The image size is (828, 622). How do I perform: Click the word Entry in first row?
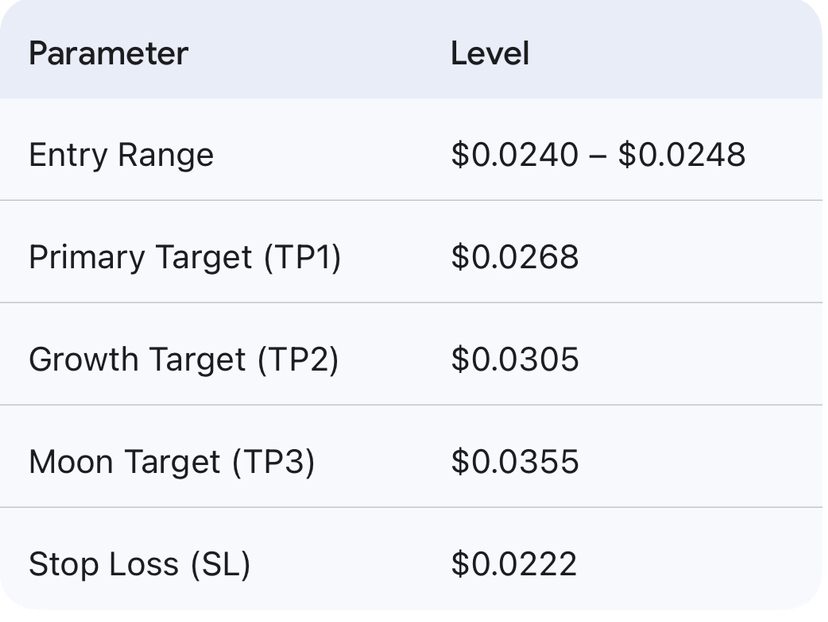coord(68,155)
